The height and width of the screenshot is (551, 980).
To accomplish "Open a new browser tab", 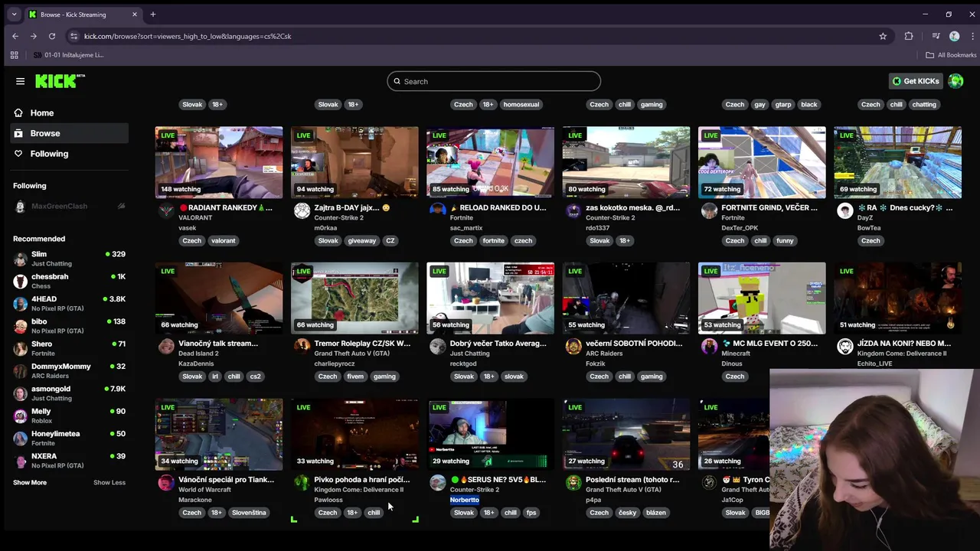I will pyautogui.click(x=153, y=15).
